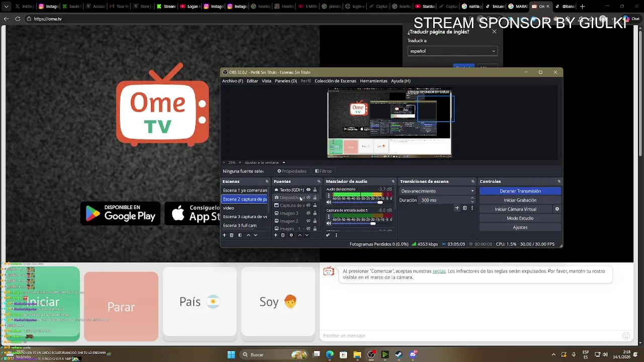Move scene up in Escenas panel

coord(248,235)
